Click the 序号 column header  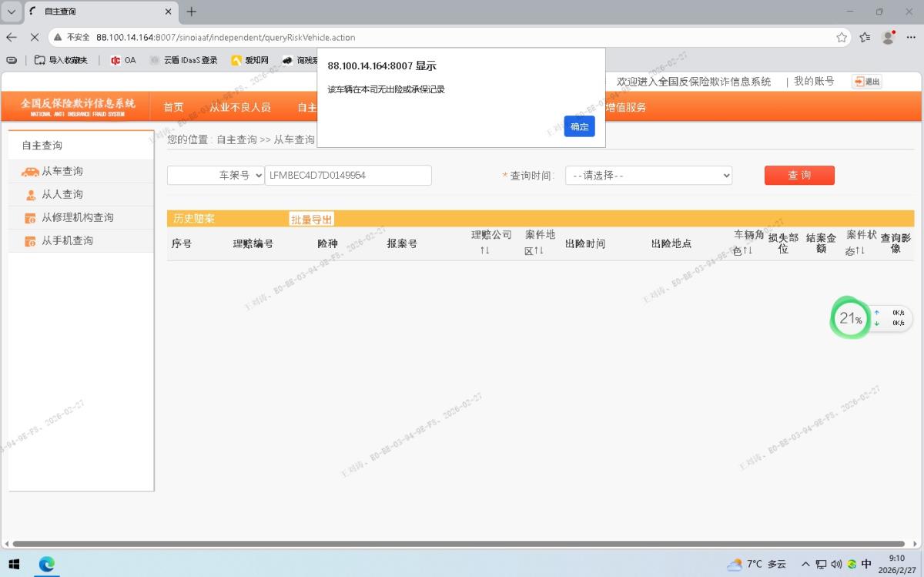click(181, 243)
